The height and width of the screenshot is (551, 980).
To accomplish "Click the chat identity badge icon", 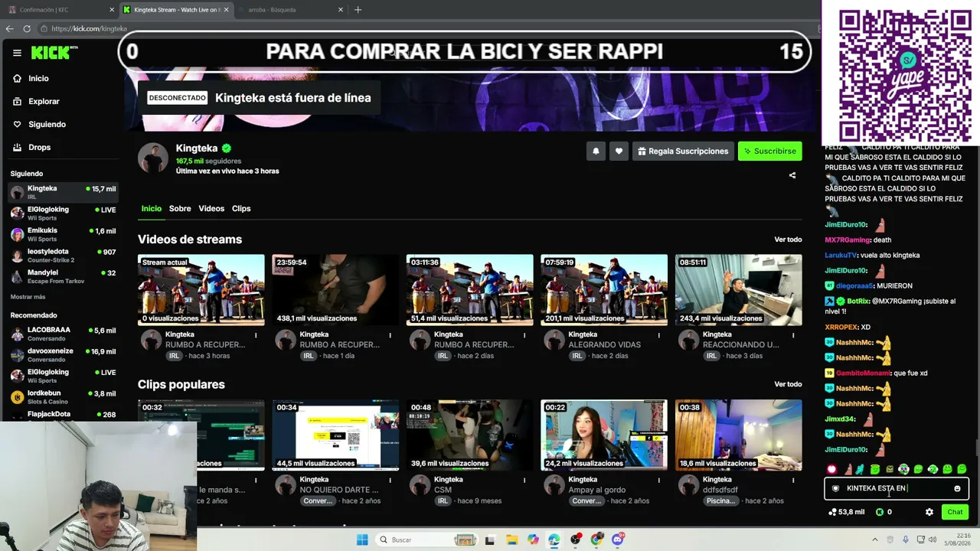I will point(835,488).
